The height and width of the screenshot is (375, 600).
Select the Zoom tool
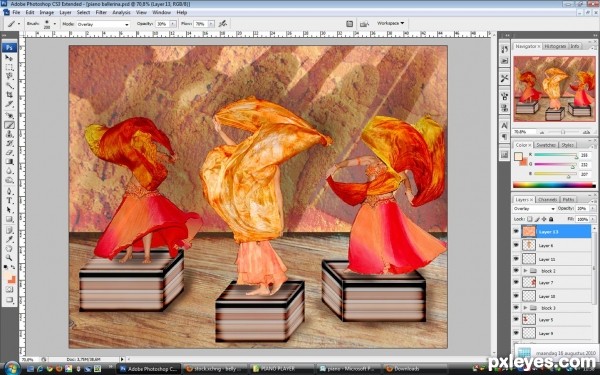coord(9,258)
